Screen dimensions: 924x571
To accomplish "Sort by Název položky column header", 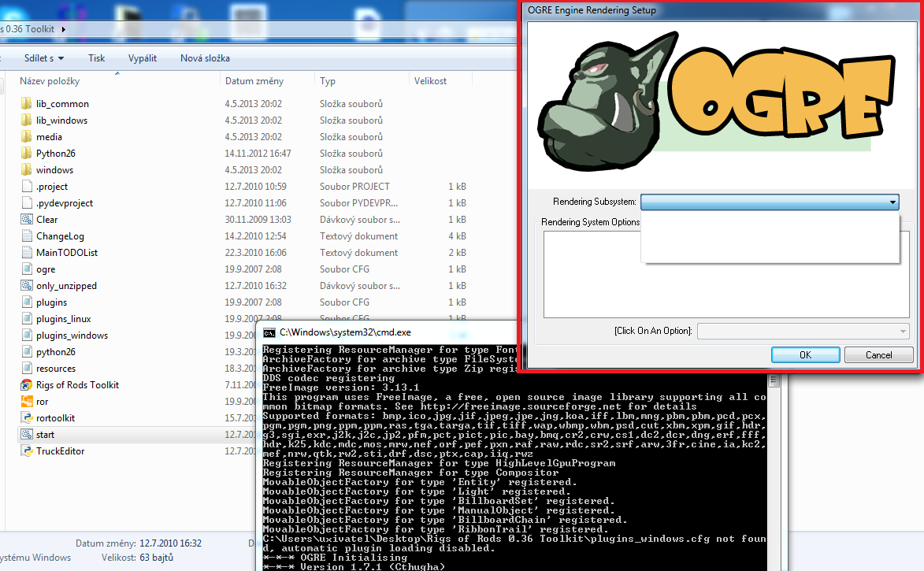I will pos(50,81).
